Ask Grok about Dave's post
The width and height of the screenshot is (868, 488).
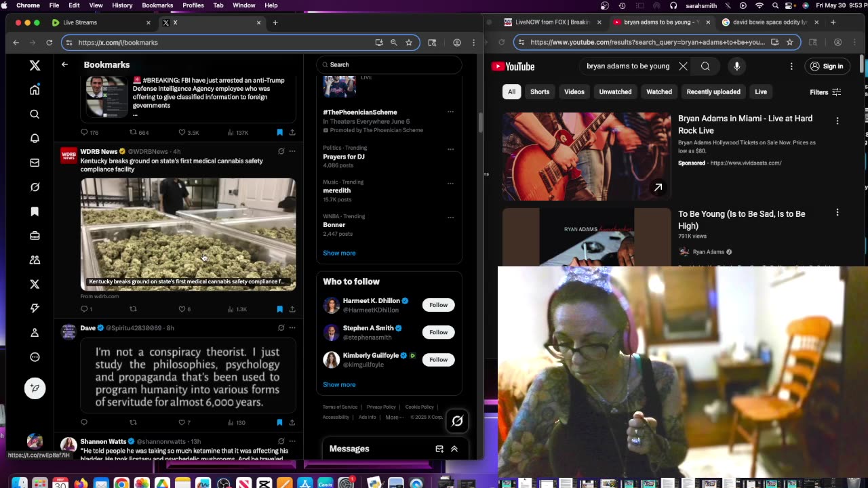coord(281,328)
